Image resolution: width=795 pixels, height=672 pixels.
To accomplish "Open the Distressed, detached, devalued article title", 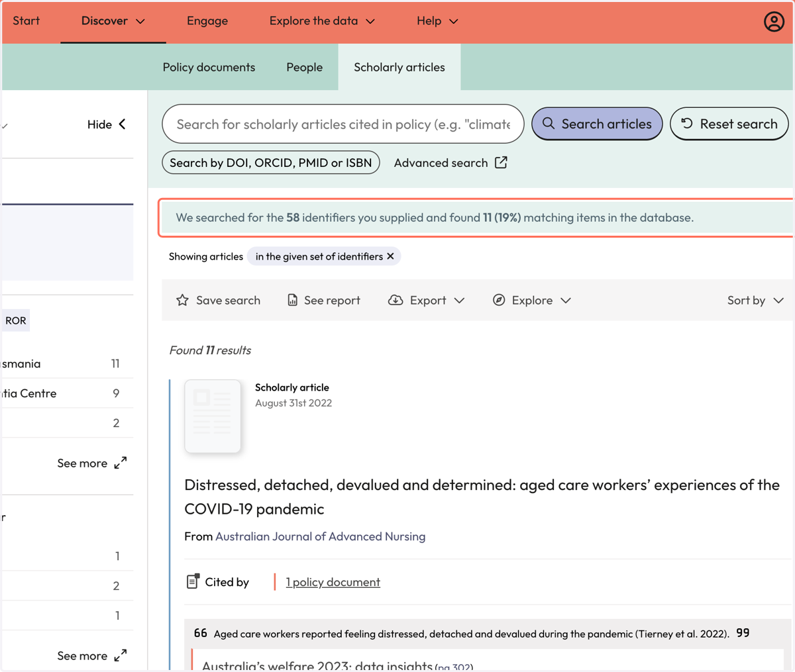I will [x=482, y=497].
